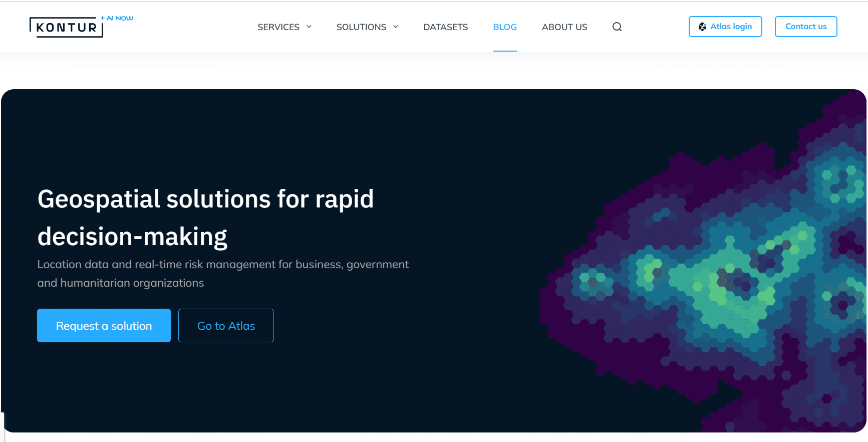
Task: Select the BLOG navigation item
Action: (x=504, y=27)
